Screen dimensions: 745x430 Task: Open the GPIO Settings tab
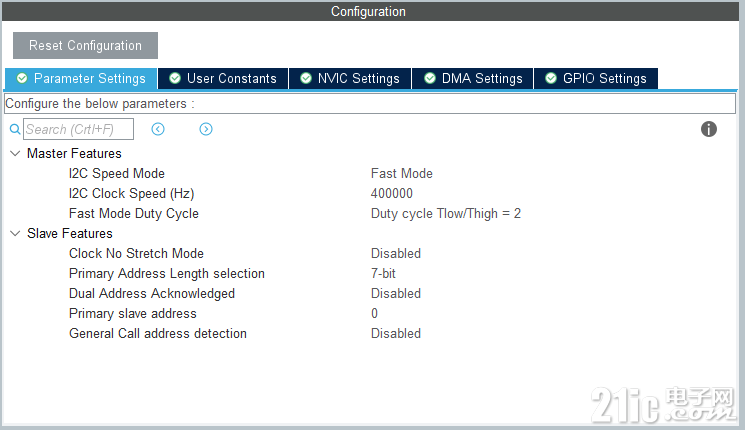click(x=596, y=78)
